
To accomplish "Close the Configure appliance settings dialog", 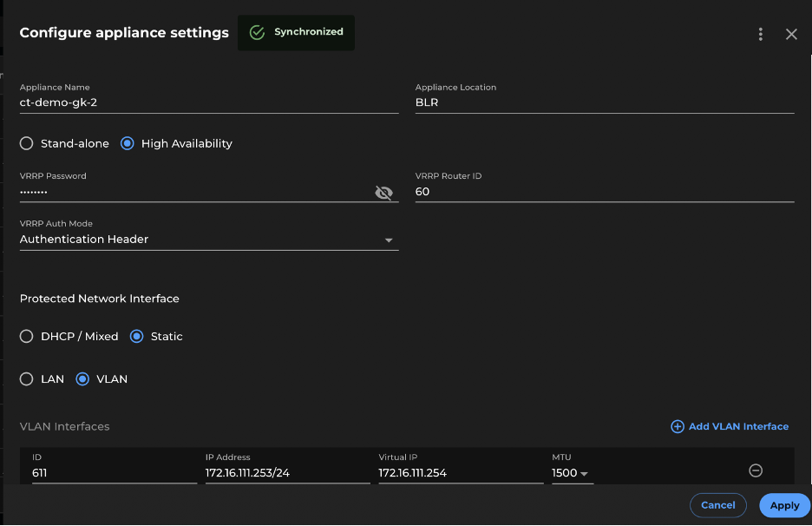I will [791, 34].
